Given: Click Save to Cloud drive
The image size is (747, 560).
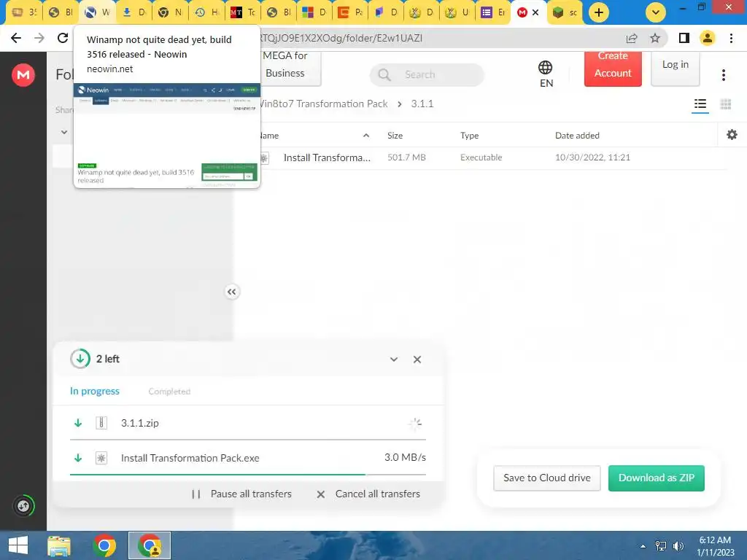Looking at the screenshot, I should [x=547, y=478].
